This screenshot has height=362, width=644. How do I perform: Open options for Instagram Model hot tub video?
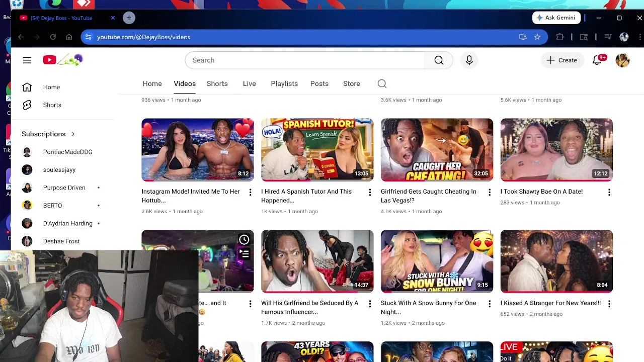pos(250,192)
